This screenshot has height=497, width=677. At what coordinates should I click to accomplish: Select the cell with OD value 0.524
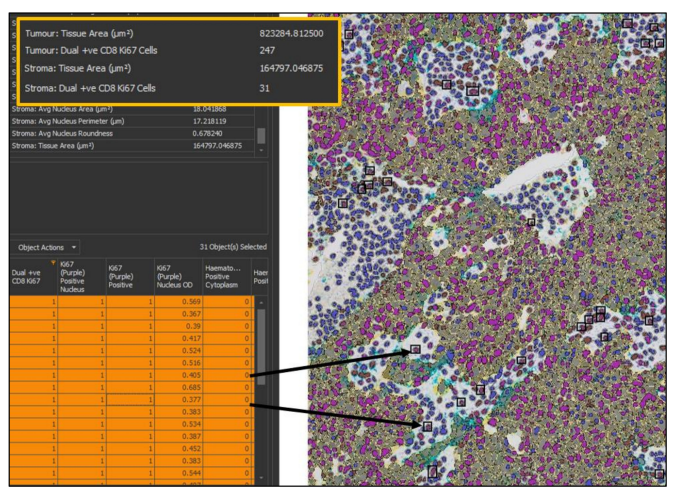point(178,351)
